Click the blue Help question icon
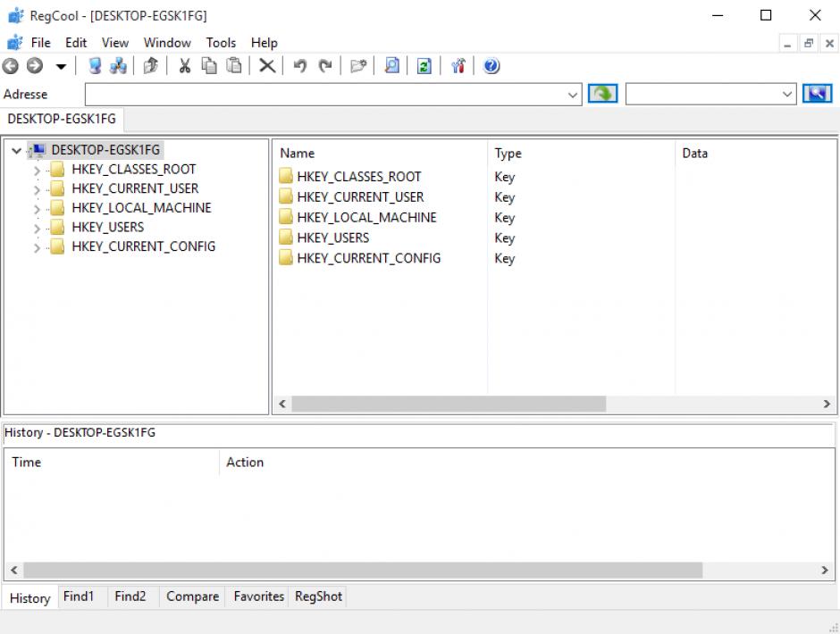The height and width of the screenshot is (634, 840). (x=491, y=66)
